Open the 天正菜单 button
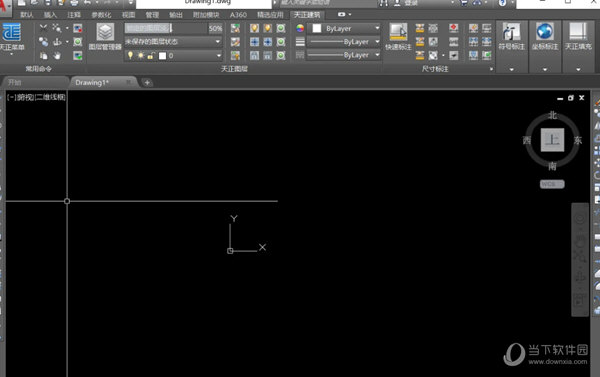600x377 pixels. 12,37
